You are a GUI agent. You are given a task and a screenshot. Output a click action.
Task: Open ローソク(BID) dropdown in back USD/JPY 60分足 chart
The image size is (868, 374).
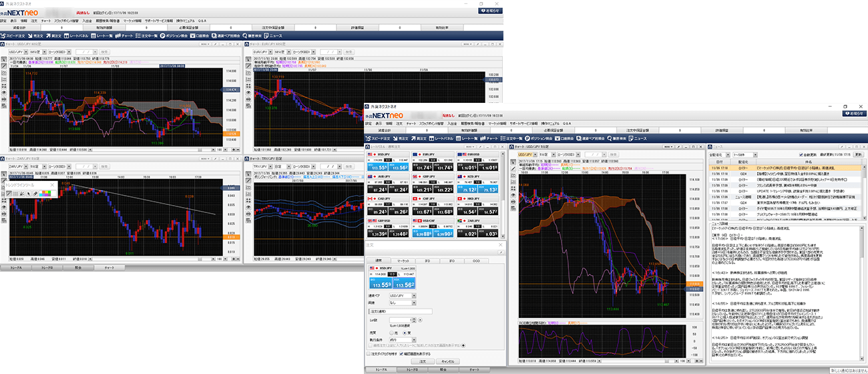pyautogui.click(x=59, y=52)
